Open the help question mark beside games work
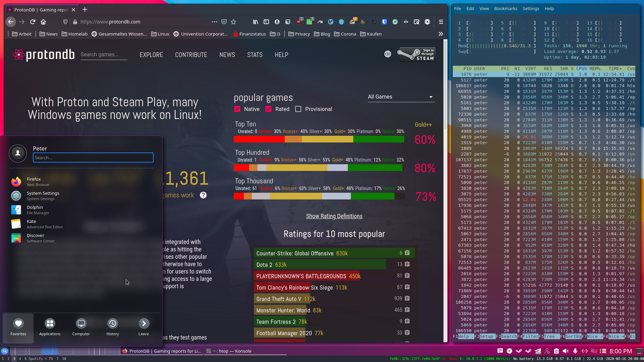 pyautogui.click(x=203, y=195)
